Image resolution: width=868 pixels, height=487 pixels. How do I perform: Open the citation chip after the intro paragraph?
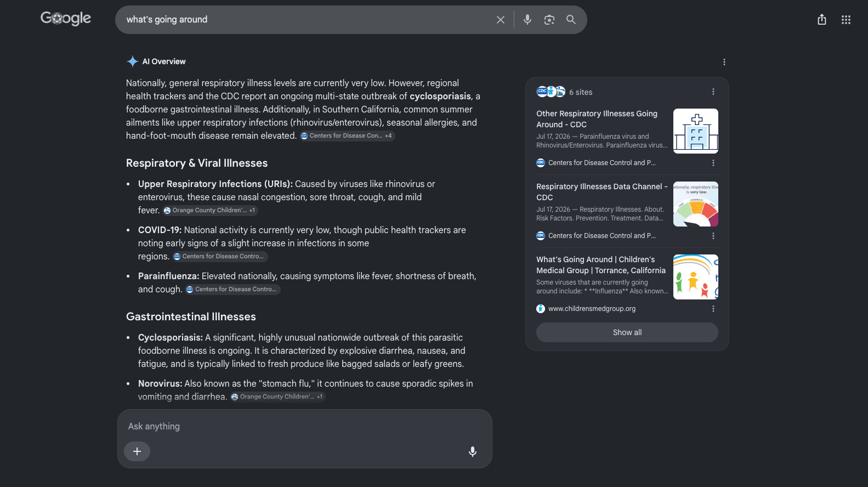coord(347,136)
